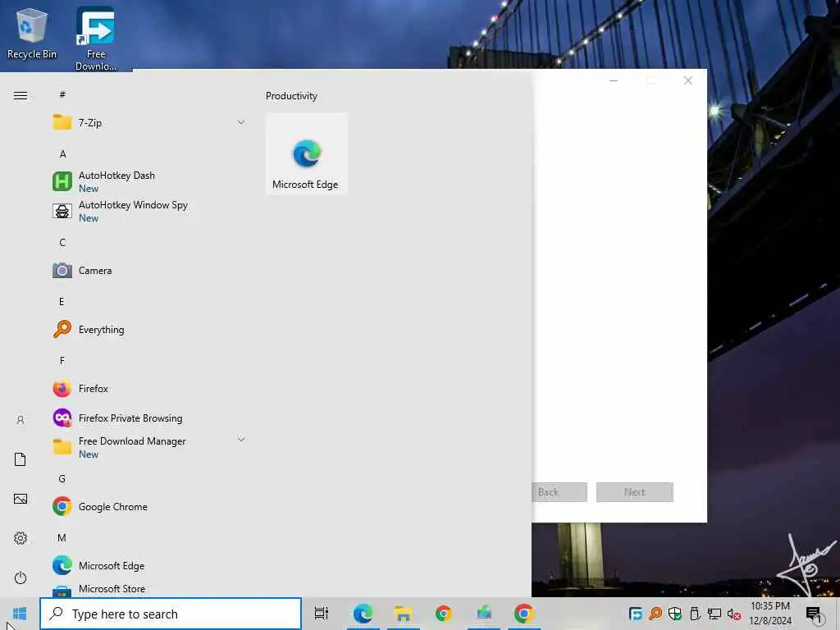Click the Next button in the installer window
Image resolution: width=840 pixels, height=630 pixels.
pyautogui.click(x=634, y=492)
